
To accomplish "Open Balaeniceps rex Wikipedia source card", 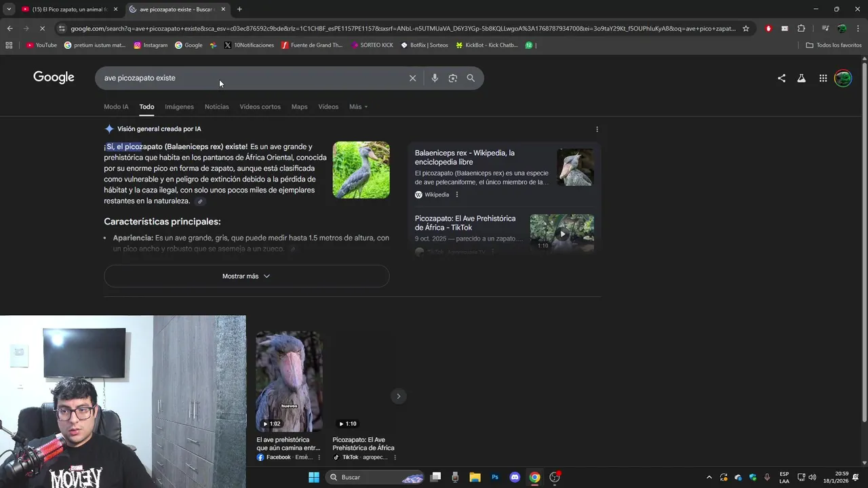I will (x=504, y=174).
